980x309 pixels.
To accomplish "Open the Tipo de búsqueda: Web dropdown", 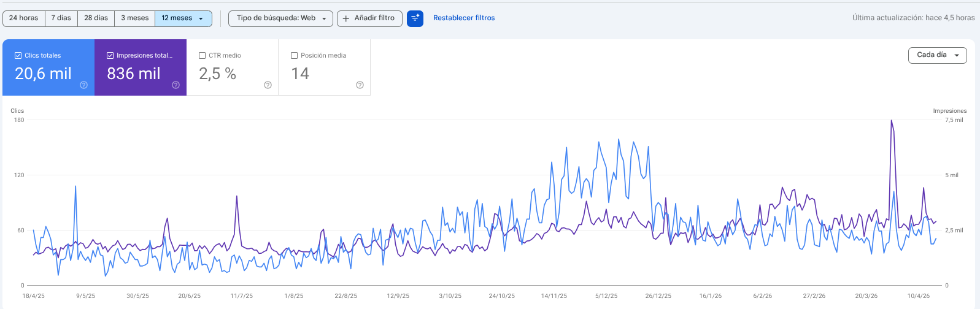I will [x=280, y=18].
